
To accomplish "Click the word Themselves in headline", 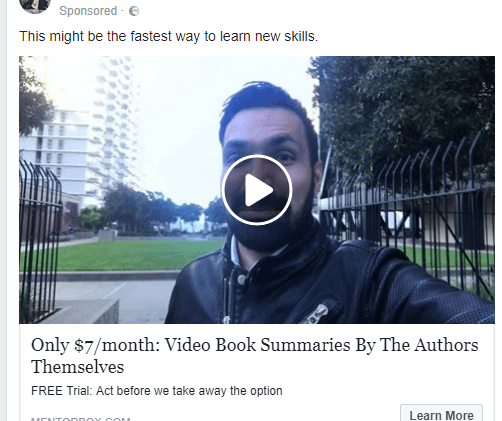I will pyautogui.click(x=77, y=367).
